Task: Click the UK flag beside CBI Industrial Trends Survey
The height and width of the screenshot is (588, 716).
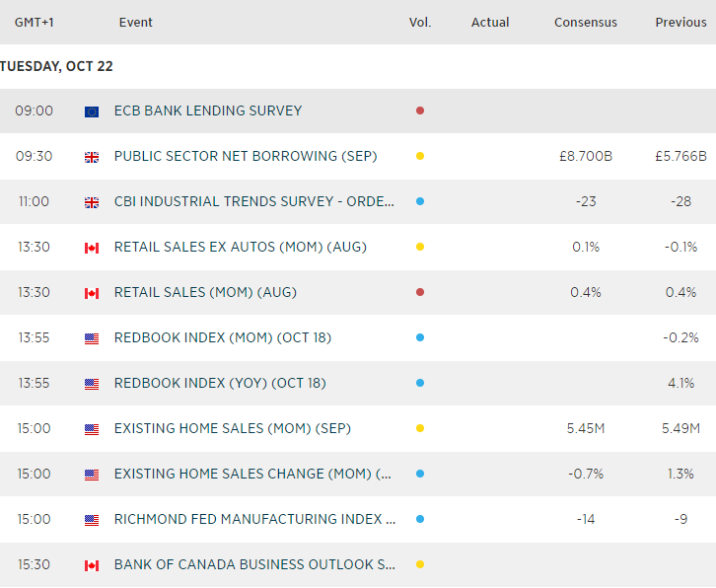Action: point(92,202)
